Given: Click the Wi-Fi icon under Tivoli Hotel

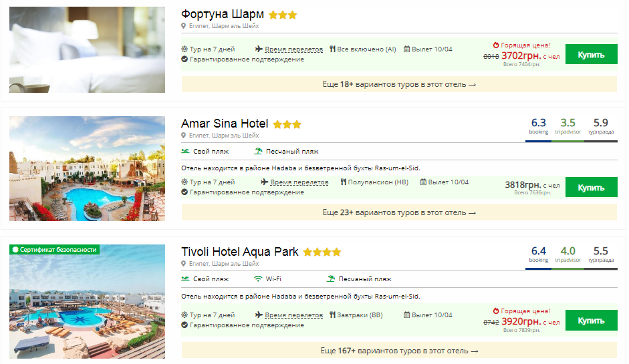Looking at the screenshot, I should [258, 279].
